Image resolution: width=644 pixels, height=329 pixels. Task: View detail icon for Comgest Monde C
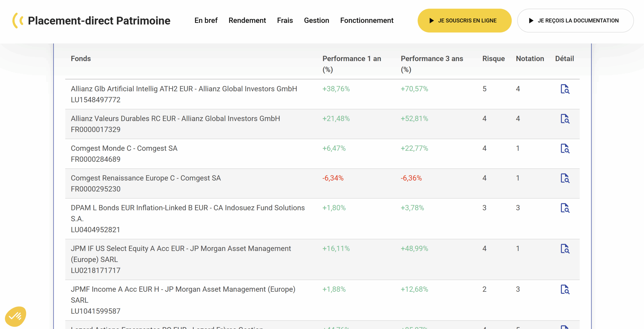(x=565, y=148)
